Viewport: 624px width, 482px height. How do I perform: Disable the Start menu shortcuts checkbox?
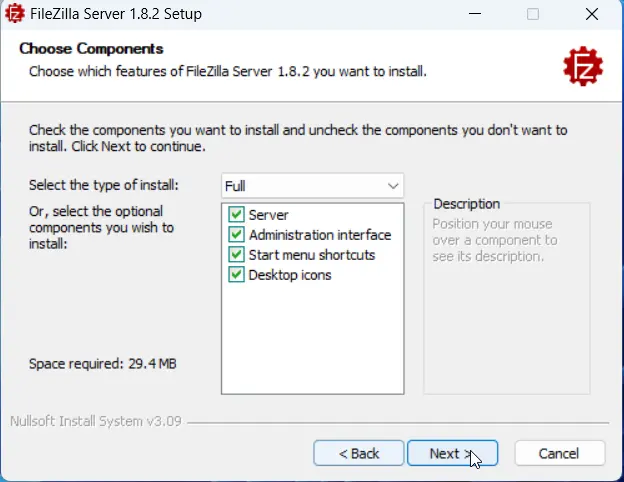[236, 254]
